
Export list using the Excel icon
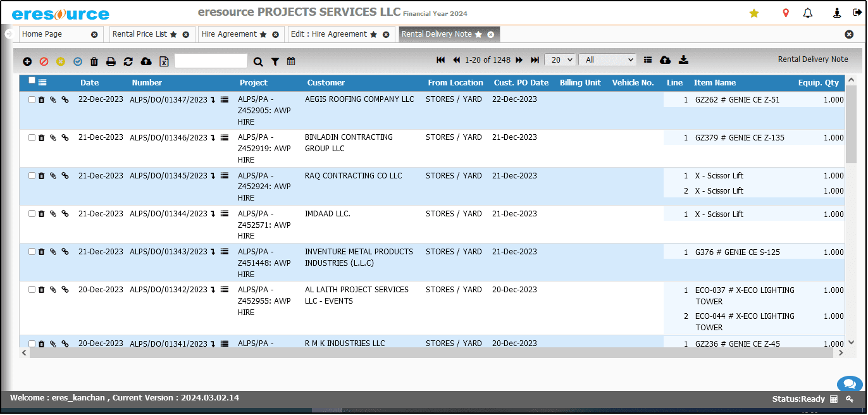pyautogui.click(x=164, y=61)
